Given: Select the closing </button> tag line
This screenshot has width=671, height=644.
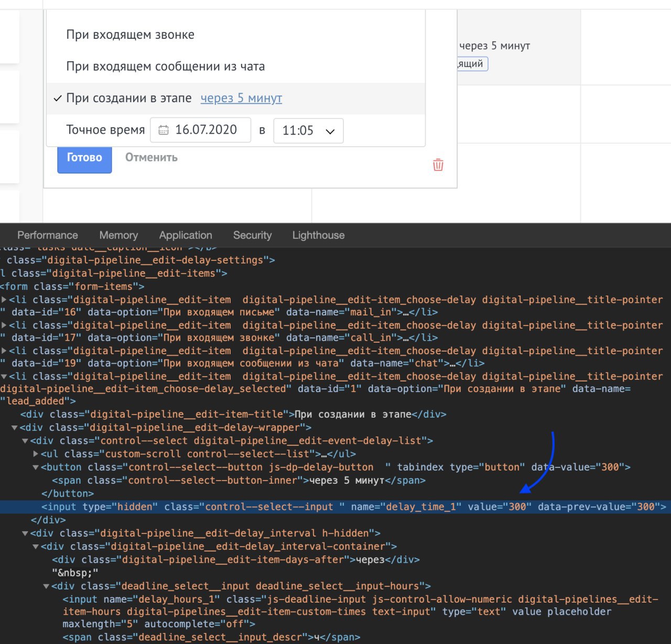Looking at the screenshot, I should coord(68,494).
